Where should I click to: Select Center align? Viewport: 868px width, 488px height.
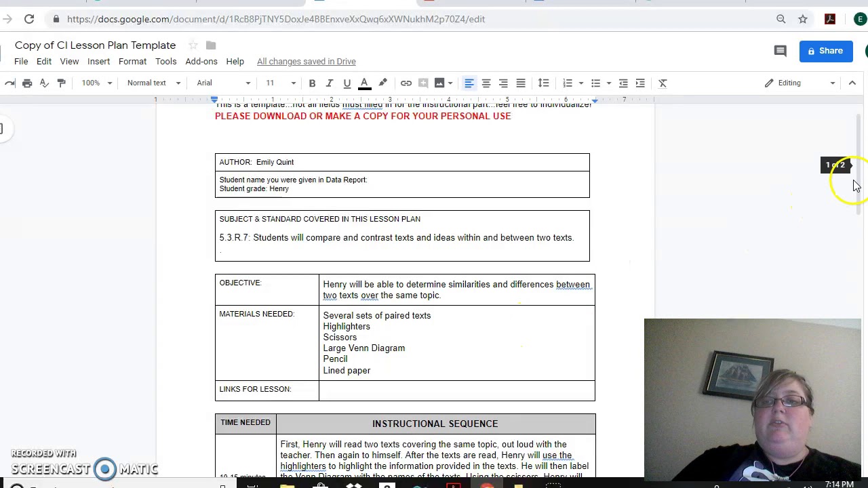486,83
